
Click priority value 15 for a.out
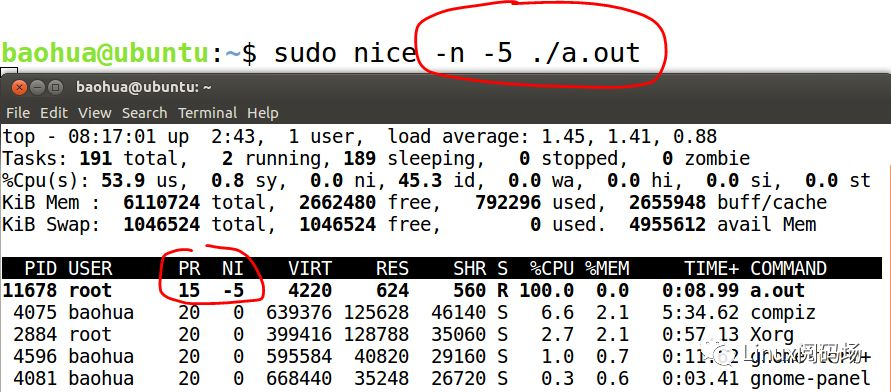(x=189, y=290)
